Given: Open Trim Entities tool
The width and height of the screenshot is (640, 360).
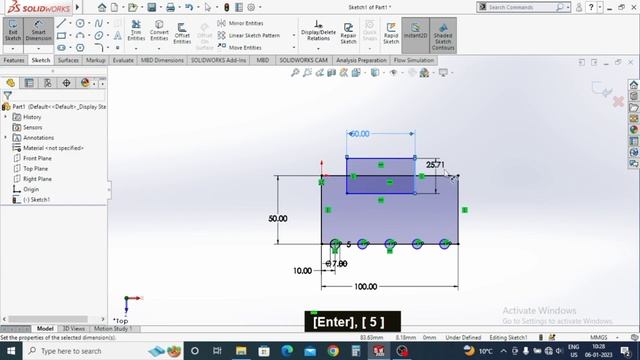Looking at the screenshot, I should pos(136,31).
